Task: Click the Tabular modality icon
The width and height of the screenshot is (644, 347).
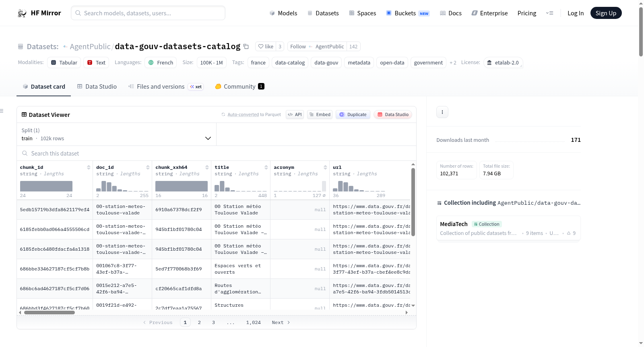Action: point(54,62)
